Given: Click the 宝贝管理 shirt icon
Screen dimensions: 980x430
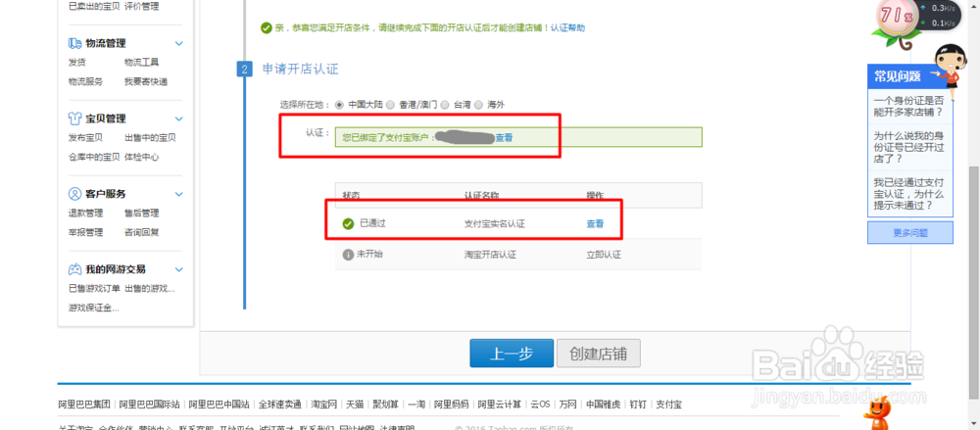Looking at the screenshot, I should 75,119.
